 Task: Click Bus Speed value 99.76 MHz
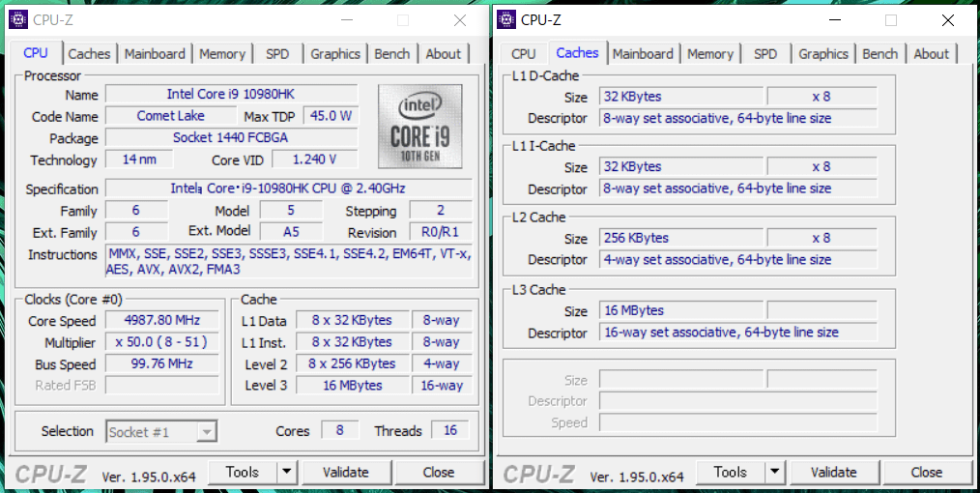coord(161,363)
